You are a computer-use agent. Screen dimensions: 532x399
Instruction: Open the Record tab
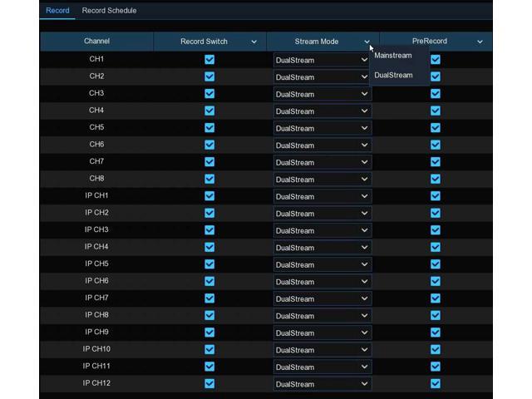[57, 11]
